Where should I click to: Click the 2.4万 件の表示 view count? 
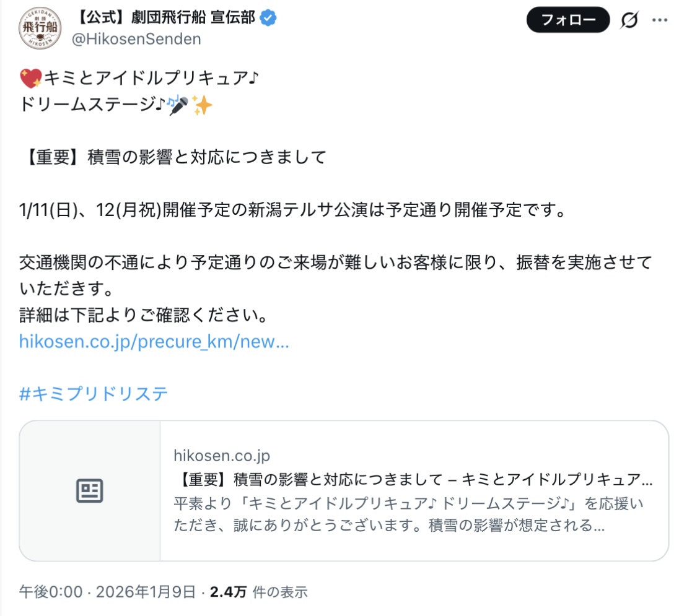click(258, 592)
